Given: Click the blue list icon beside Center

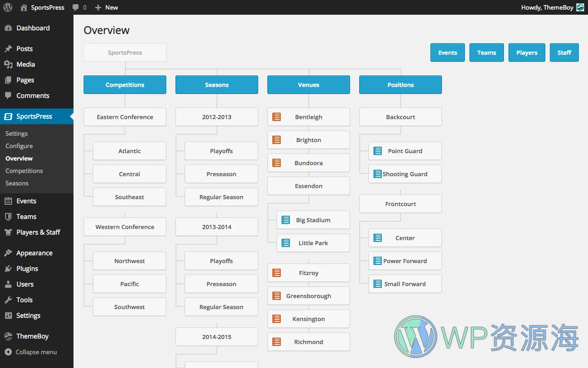Looking at the screenshot, I should (x=378, y=238).
